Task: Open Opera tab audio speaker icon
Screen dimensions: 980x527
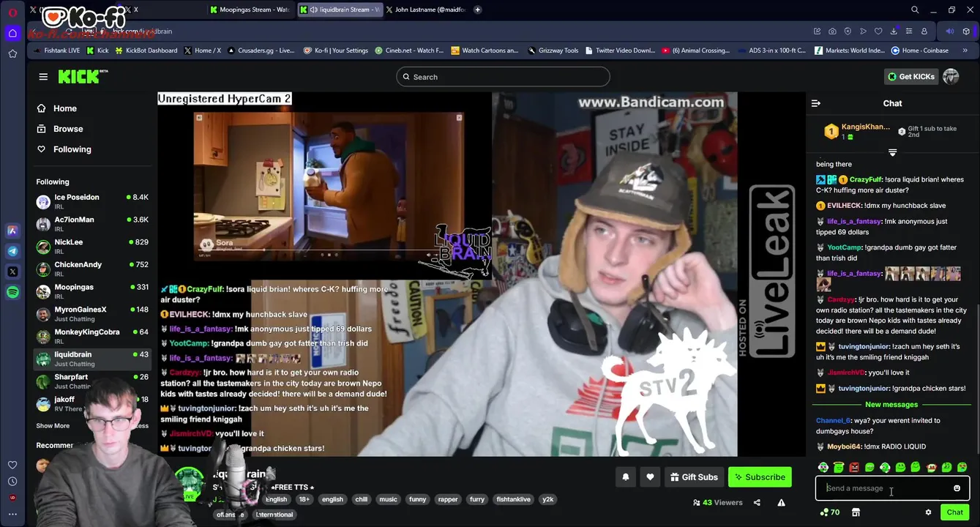Action: coord(950,31)
